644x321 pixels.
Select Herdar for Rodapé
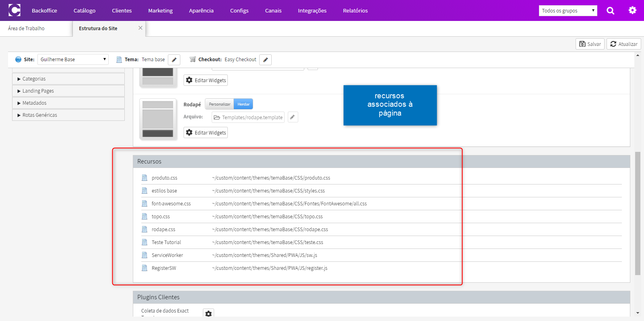coord(244,104)
